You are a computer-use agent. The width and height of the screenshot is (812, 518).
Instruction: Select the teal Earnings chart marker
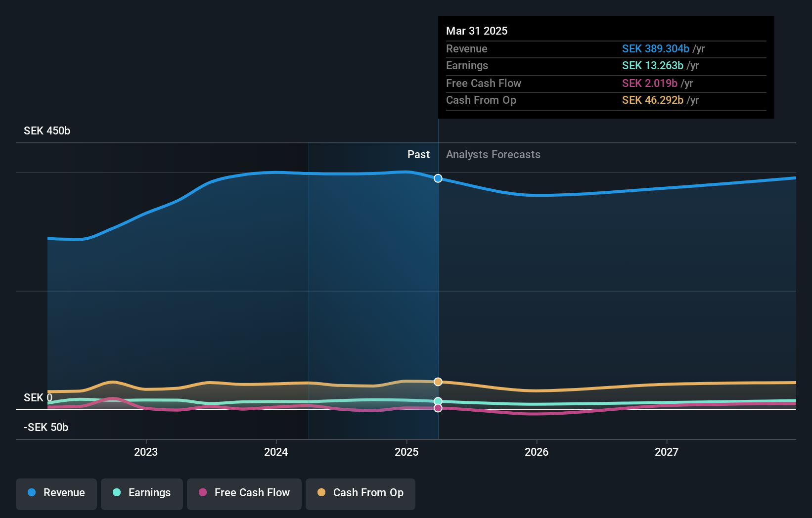click(x=438, y=401)
